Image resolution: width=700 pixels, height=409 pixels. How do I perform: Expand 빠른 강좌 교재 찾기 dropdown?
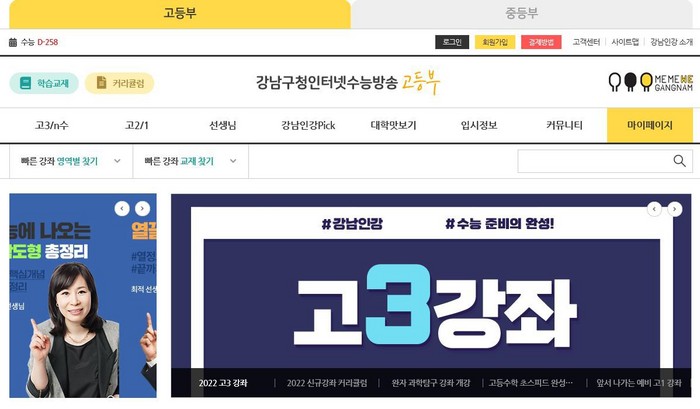point(191,161)
